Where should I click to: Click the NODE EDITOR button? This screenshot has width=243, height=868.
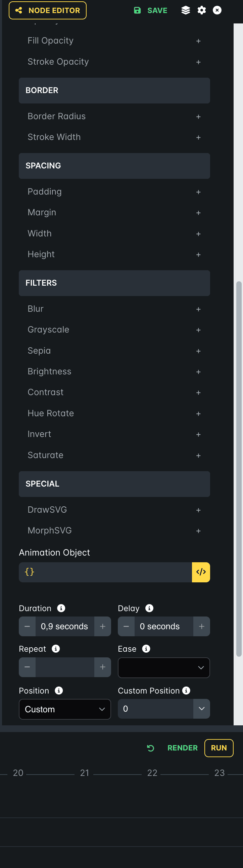tap(48, 10)
